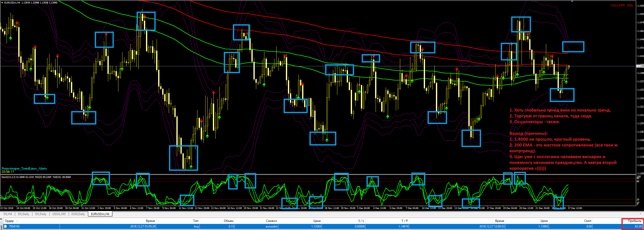Click the 0.15 volume cell
The height and width of the screenshot is (230, 644).
[x=231, y=226]
